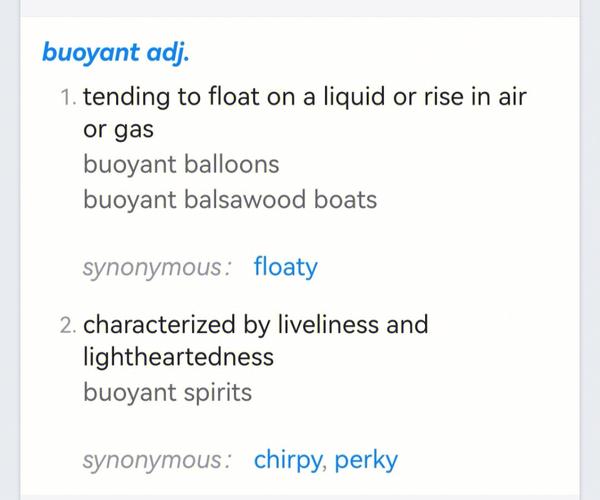Click the word 'spirits' in the example
Viewport: 600px width, 500px height.
[218, 394]
